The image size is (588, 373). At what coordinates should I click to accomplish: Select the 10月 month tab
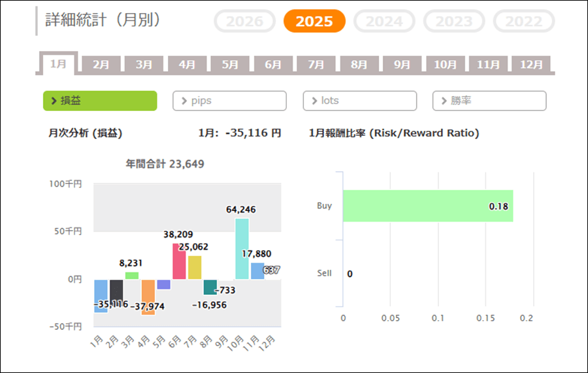[445, 65]
